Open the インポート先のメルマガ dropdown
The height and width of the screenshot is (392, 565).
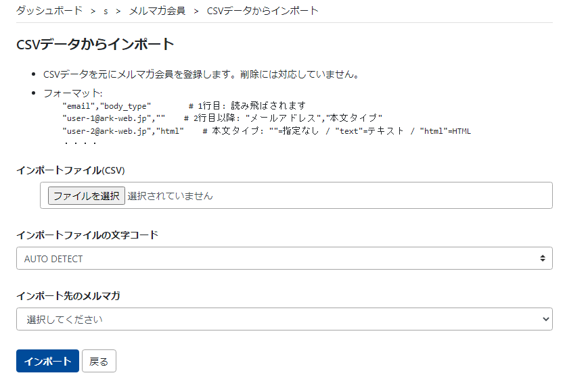pos(284,318)
